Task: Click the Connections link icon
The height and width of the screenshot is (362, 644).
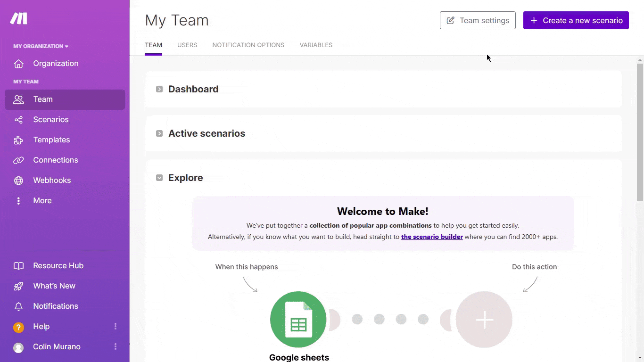Action: pos(18,160)
